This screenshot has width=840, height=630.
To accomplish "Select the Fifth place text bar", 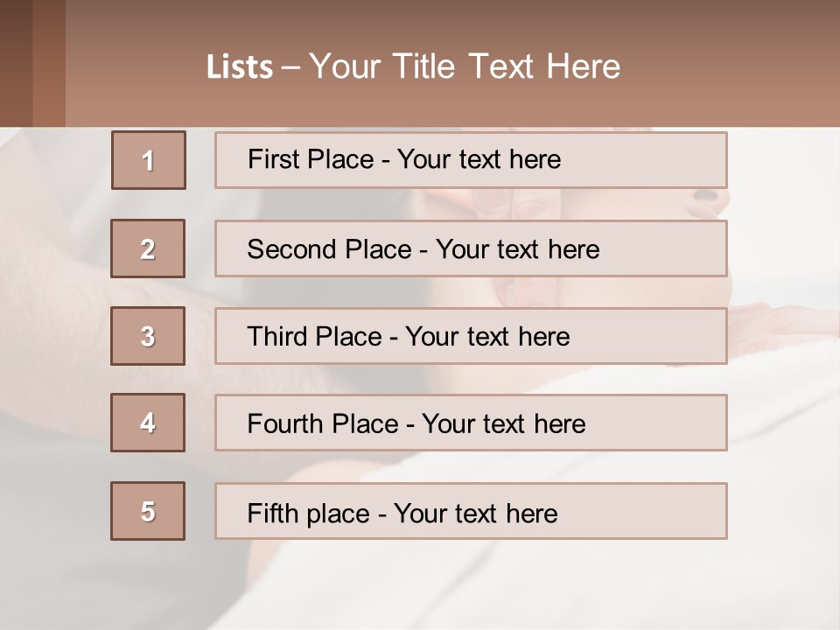I will (x=471, y=511).
